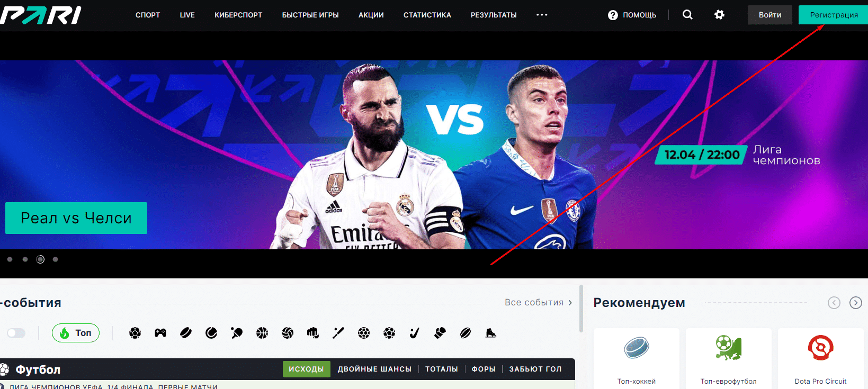Open Все события link with chevron
868x389 pixels.
pyautogui.click(x=538, y=303)
